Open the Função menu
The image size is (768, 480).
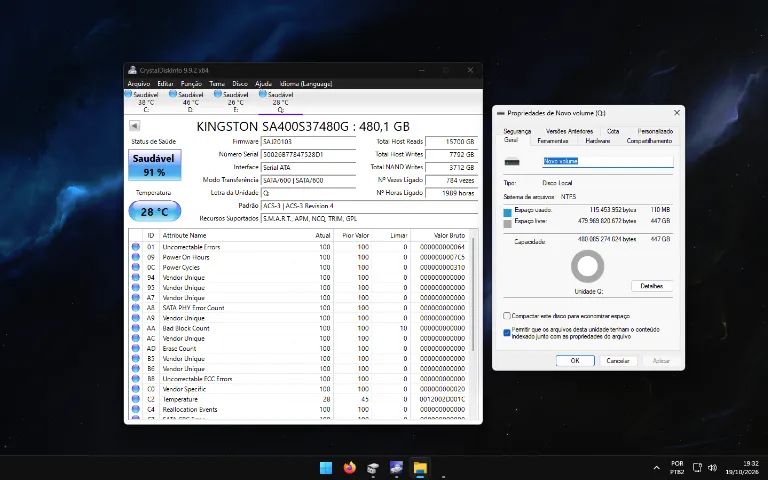(191, 84)
